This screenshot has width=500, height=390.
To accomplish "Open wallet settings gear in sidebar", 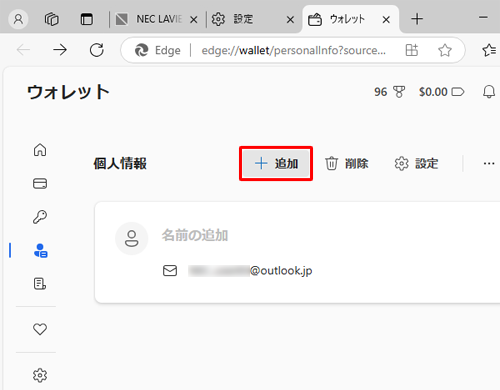I will tap(40, 375).
